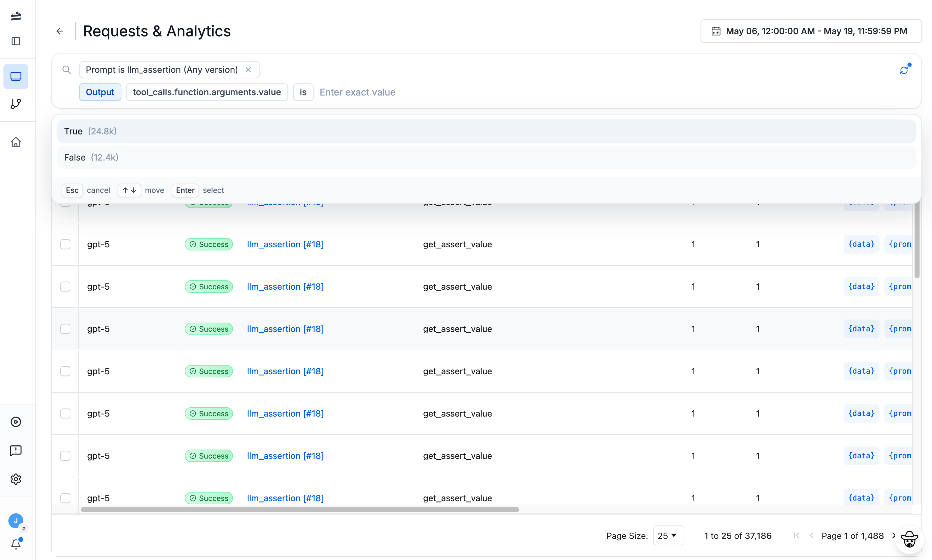Go to previous page chevron
932x560 pixels.
pos(812,536)
